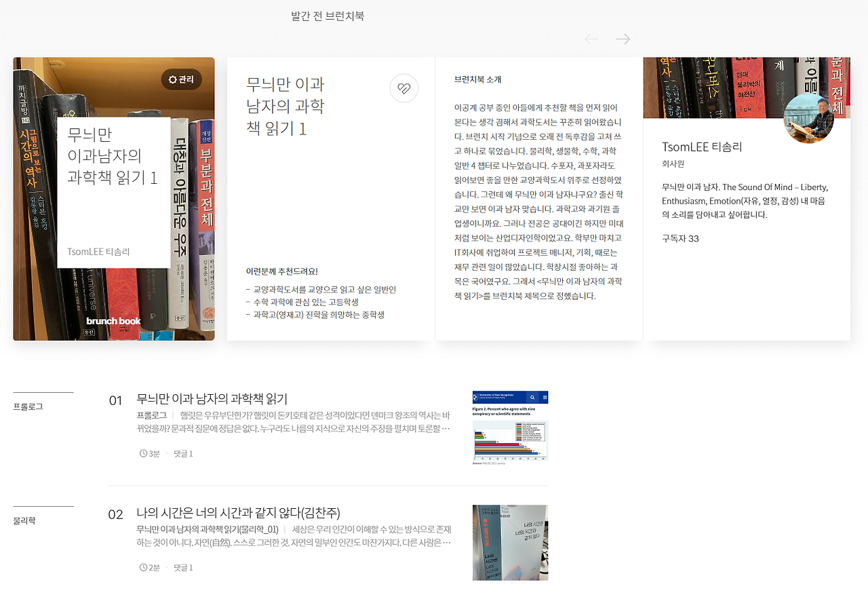The height and width of the screenshot is (595, 868).
Task: Click the right carousel navigation arrow
Action: point(623,39)
